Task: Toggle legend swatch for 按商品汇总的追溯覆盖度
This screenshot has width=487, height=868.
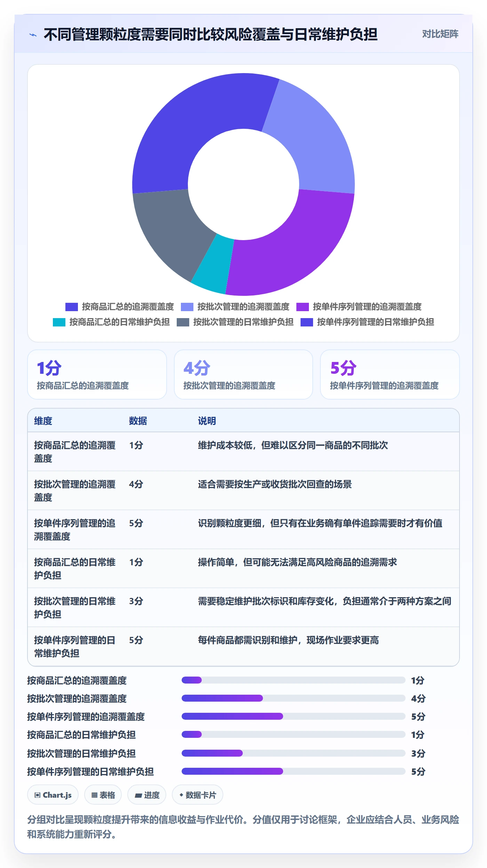Action: pos(71,307)
